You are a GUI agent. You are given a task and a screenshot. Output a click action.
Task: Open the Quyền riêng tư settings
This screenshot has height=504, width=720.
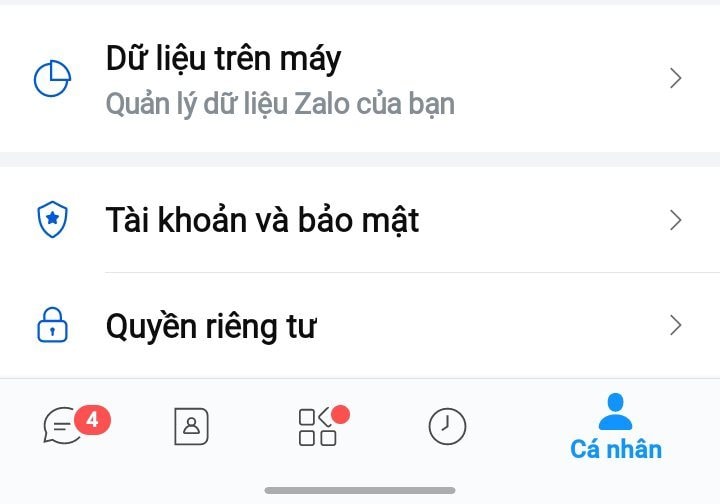[x=211, y=326]
